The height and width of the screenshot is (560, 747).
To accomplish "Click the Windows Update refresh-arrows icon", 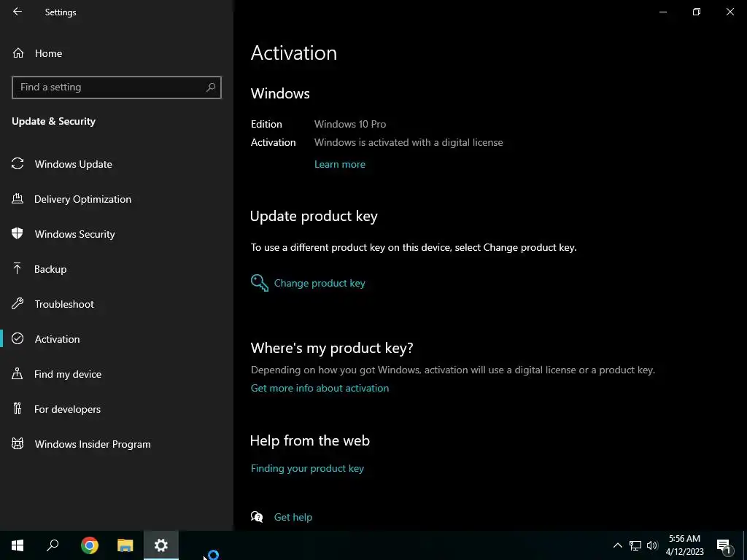I will pos(18,164).
